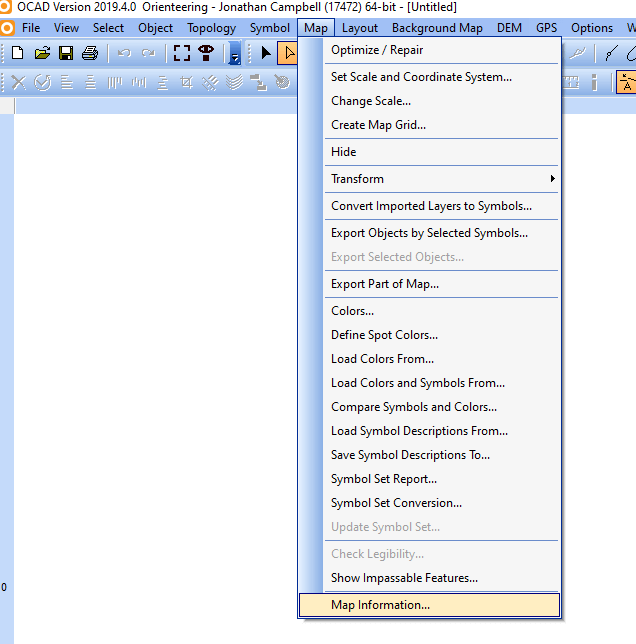Choose Change Scale... menu entry
Viewport: 636px width, 644px height.
(x=429, y=101)
